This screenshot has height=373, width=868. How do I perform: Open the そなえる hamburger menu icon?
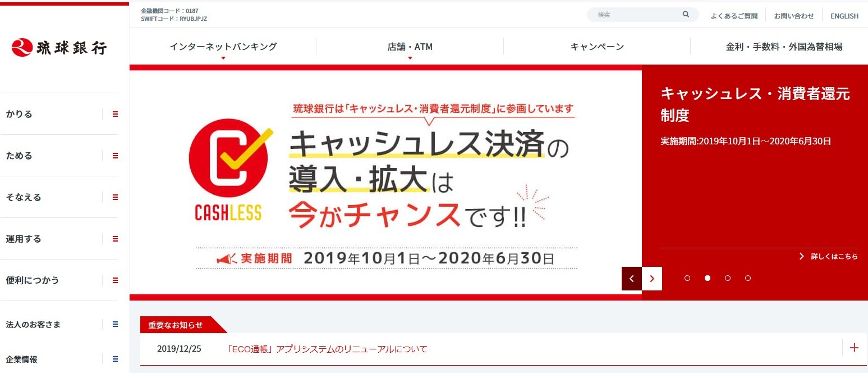pyautogui.click(x=115, y=197)
